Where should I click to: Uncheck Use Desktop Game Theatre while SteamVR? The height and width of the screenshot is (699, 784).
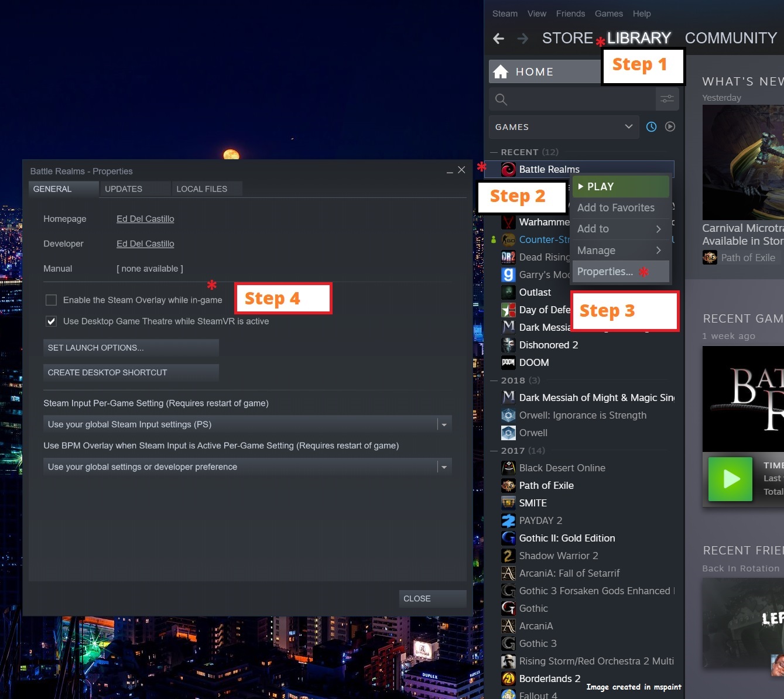coord(51,321)
